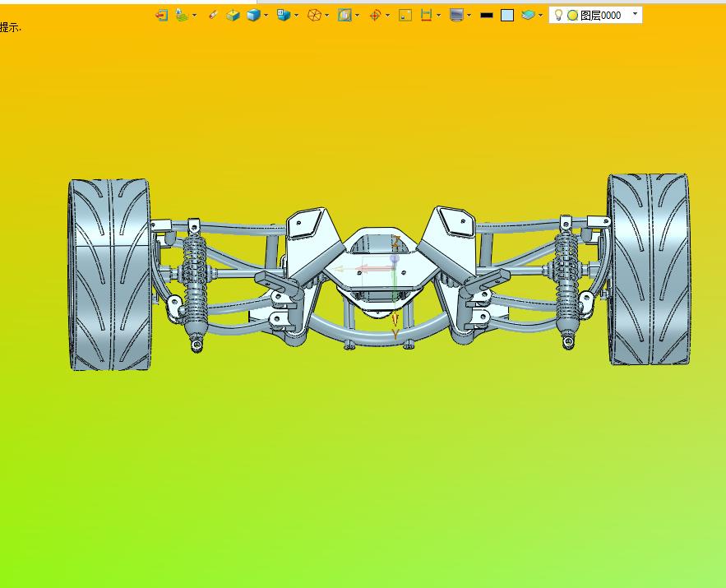Expand the shaded cube display dropdown arrow
This screenshot has width=726, height=588.
tap(266, 16)
